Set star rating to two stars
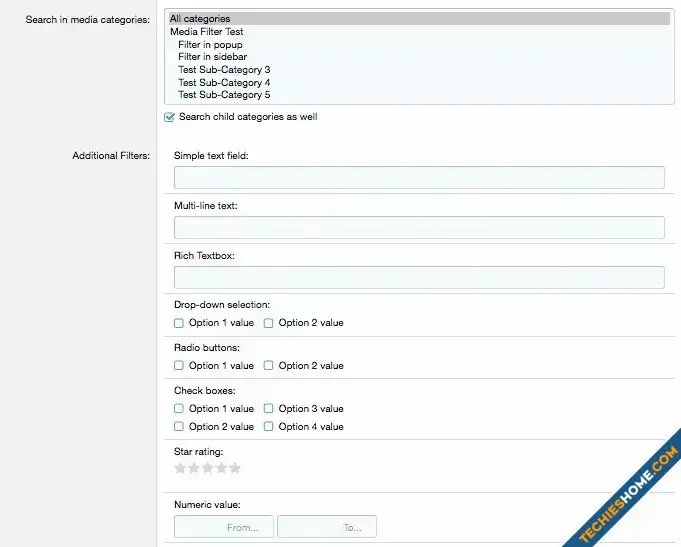 click(x=194, y=468)
